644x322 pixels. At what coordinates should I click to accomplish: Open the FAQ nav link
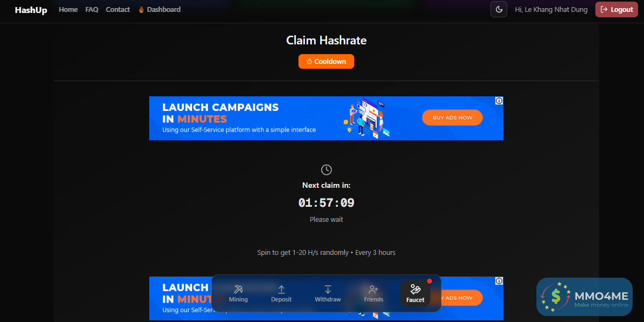[x=92, y=9]
